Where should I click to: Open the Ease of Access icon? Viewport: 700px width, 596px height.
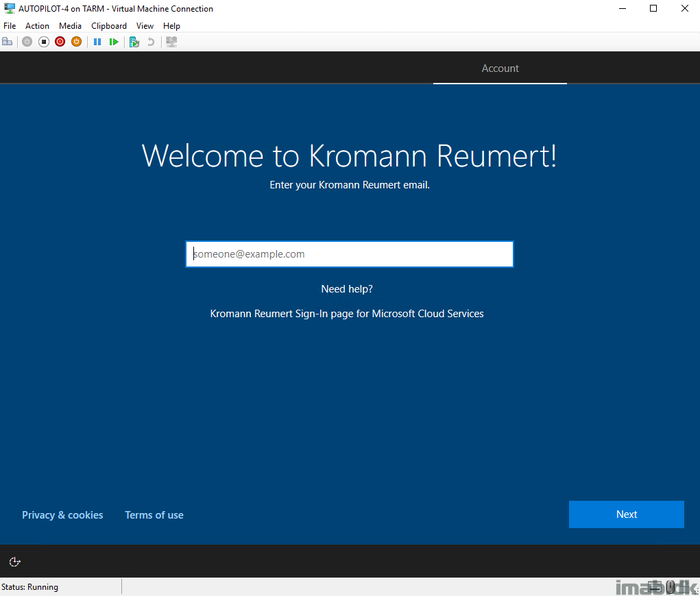click(x=14, y=562)
